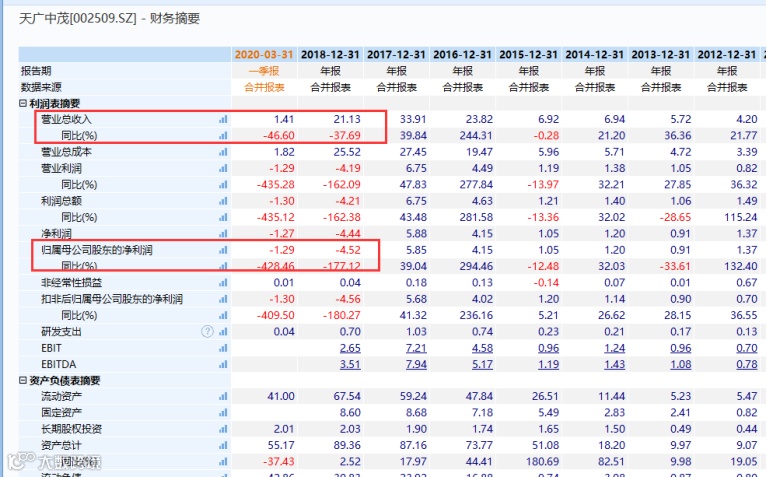Viewport: 767px width, 477px height.
Task: Open EBITDA value 1.08 link
Action: pos(680,364)
